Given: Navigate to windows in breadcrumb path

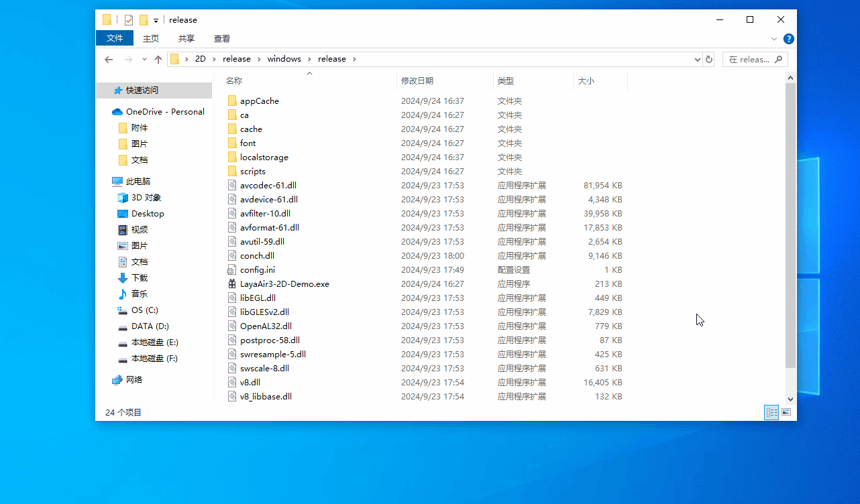Looking at the screenshot, I should (x=284, y=59).
